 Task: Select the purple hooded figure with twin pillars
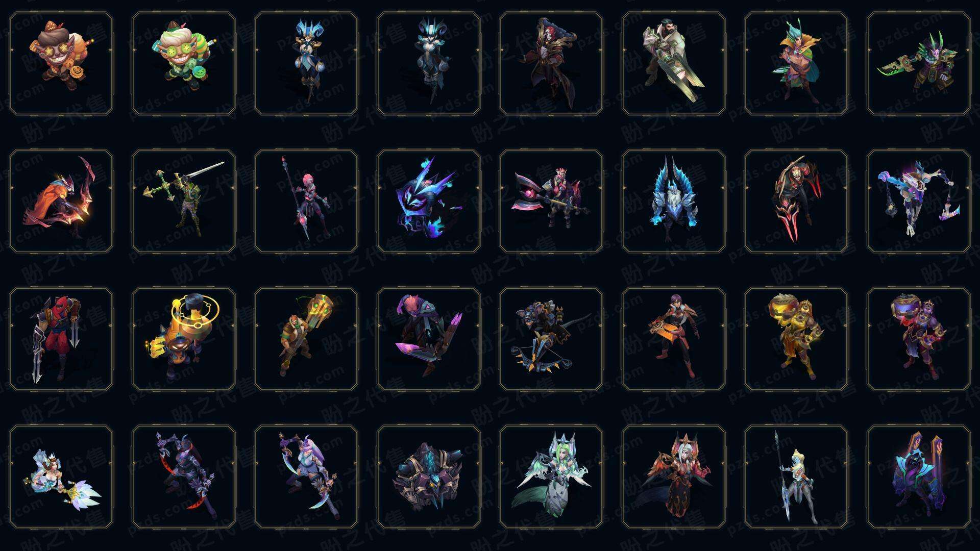[x=919, y=477]
